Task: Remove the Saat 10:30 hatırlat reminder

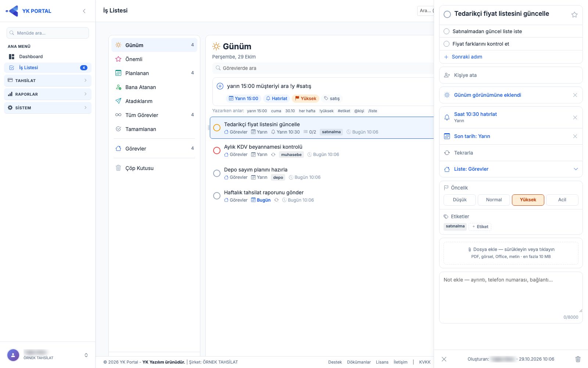Action: [575, 117]
